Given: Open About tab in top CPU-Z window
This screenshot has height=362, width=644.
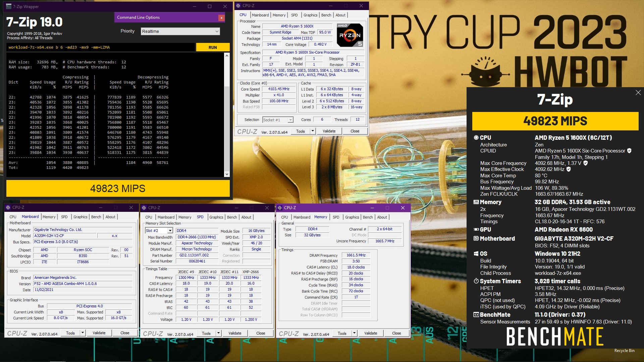Looking at the screenshot, I should (x=340, y=15).
